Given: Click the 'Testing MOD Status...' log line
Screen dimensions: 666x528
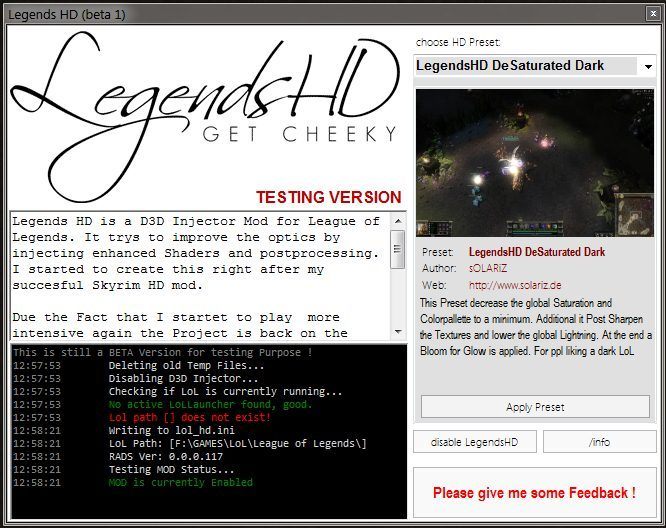Looking at the screenshot, I should point(171,469).
